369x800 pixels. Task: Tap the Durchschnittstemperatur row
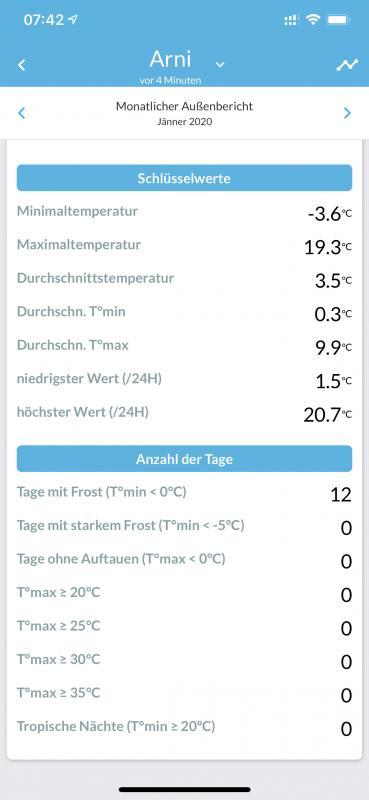click(184, 280)
